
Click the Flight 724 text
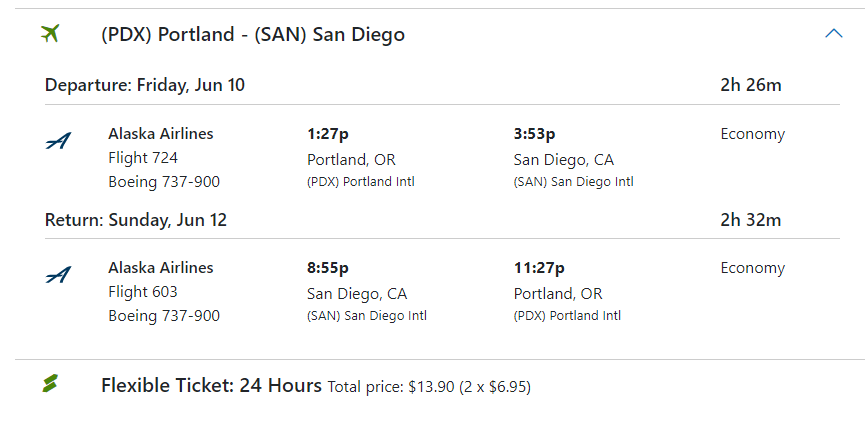pyautogui.click(x=143, y=157)
